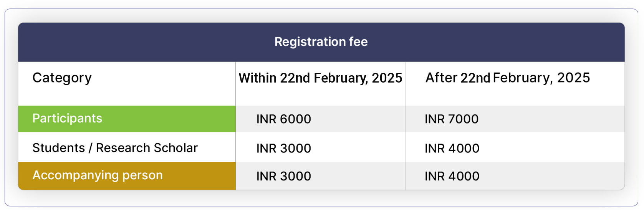Click the After 22nd February, 2025 heading
Viewport: 644px width, 210px height.
click(508, 78)
